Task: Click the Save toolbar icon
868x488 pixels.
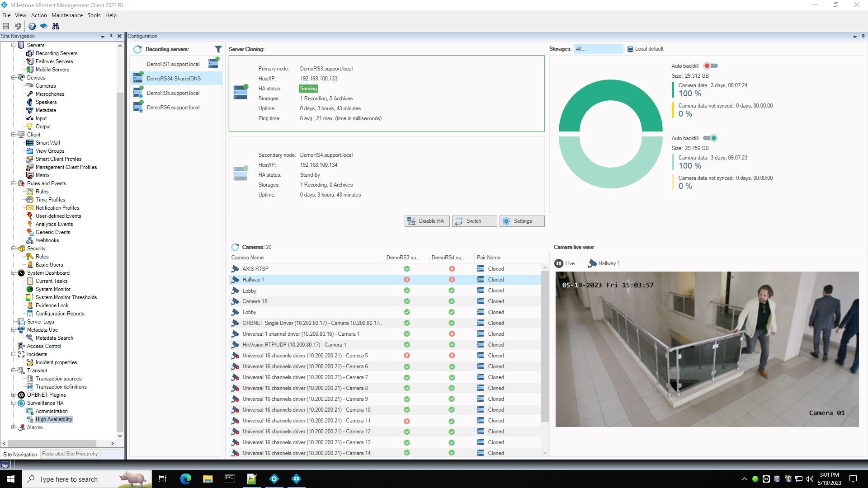Action: (x=6, y=26)
